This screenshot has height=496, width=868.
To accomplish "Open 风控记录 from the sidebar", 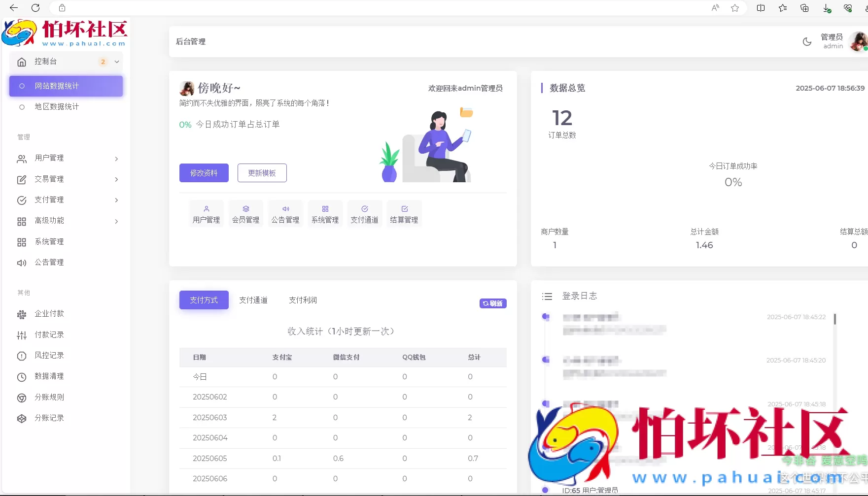I will [x=48, y=355].
